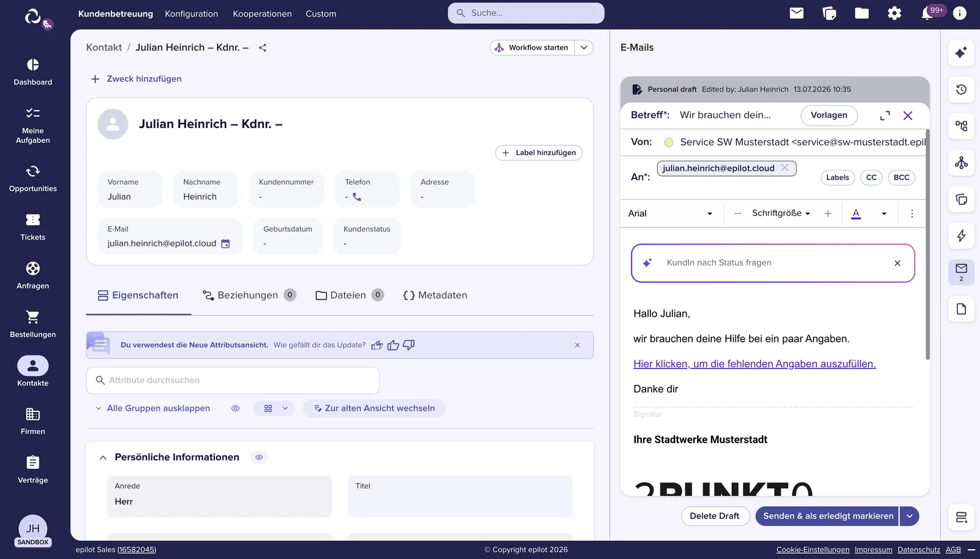Toggle visibility eye next to Alle Gruppen ausklappen
This screenshot has height=559, width=980.
[235, 408]
